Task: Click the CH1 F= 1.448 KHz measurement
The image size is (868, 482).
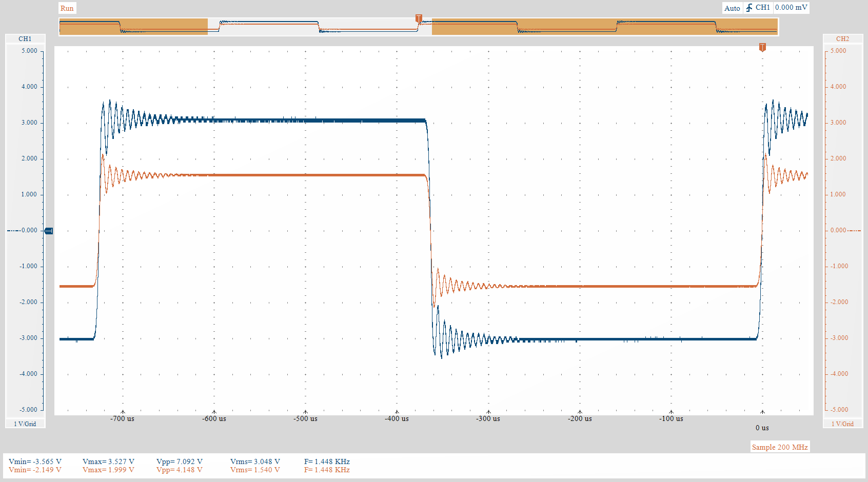Action: pyautogui.click(x=327, y=461)
